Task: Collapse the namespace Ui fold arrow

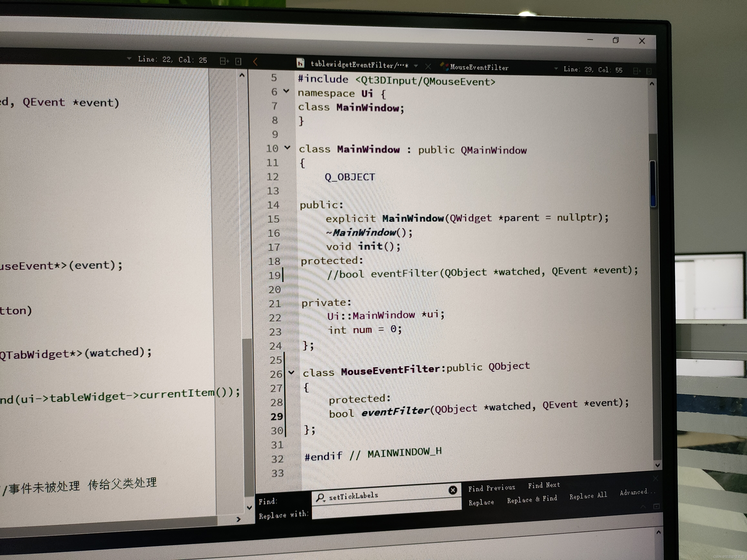Action: 286,91
